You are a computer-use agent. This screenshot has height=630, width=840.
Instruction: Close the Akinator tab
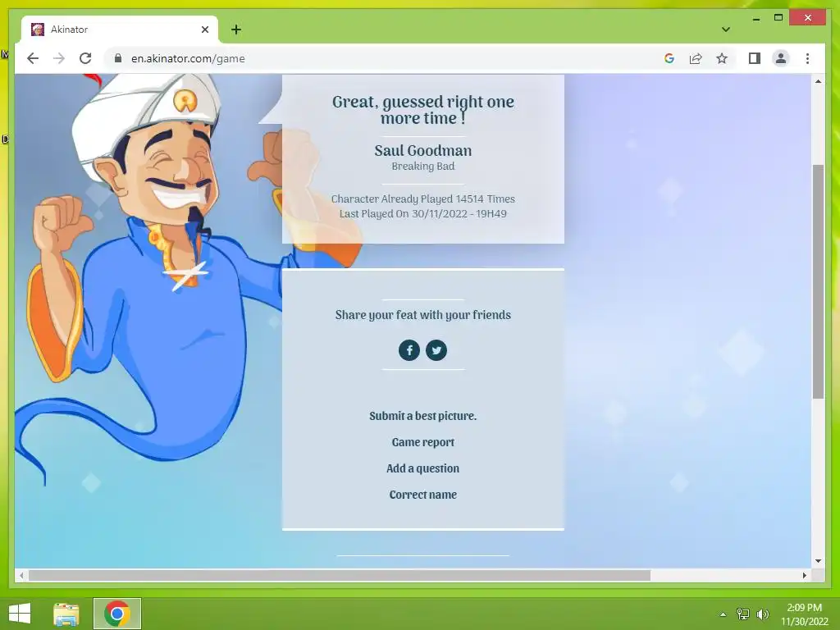(x=204, y=30)
